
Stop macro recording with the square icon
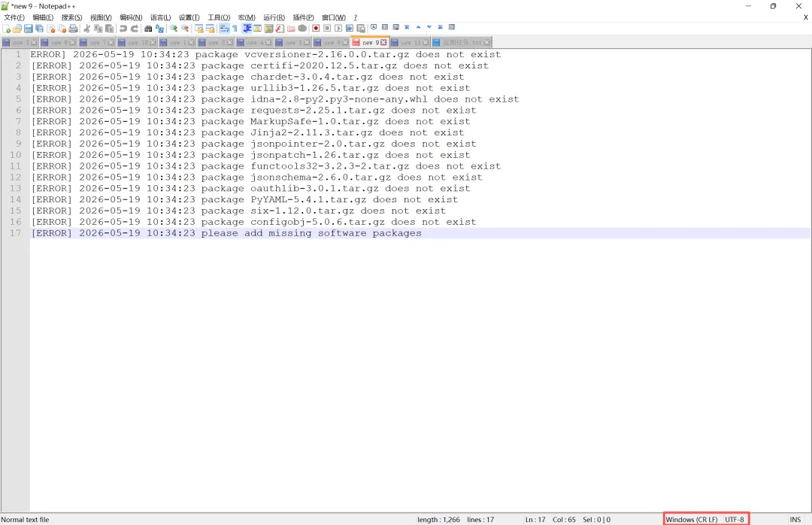pos(327,29)
